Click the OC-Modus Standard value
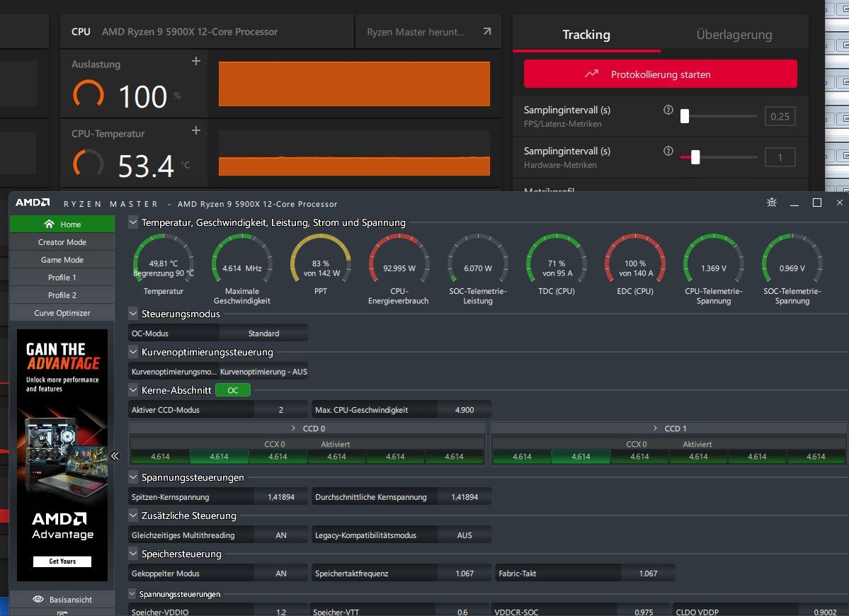Image resolution: width=849 pixels, height=616 pixels. click(263, 333)
